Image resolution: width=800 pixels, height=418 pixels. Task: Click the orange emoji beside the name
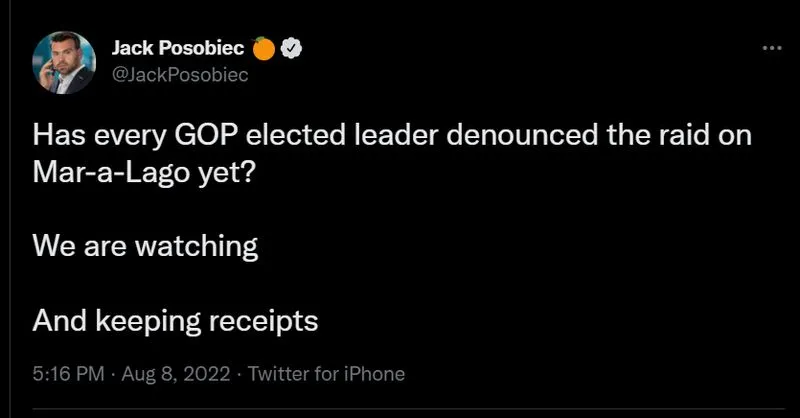pyautogui.click(x=265, y=47)
